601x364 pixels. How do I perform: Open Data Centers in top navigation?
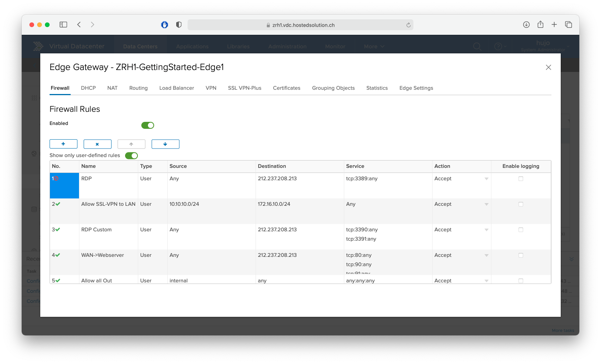(140, 46)
